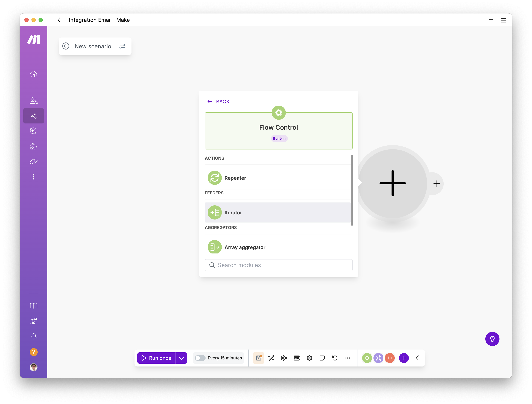The width and height of the screenshot is (532, 404).
Task: Open the Team icon in sidebar
Action: (33, 100)
